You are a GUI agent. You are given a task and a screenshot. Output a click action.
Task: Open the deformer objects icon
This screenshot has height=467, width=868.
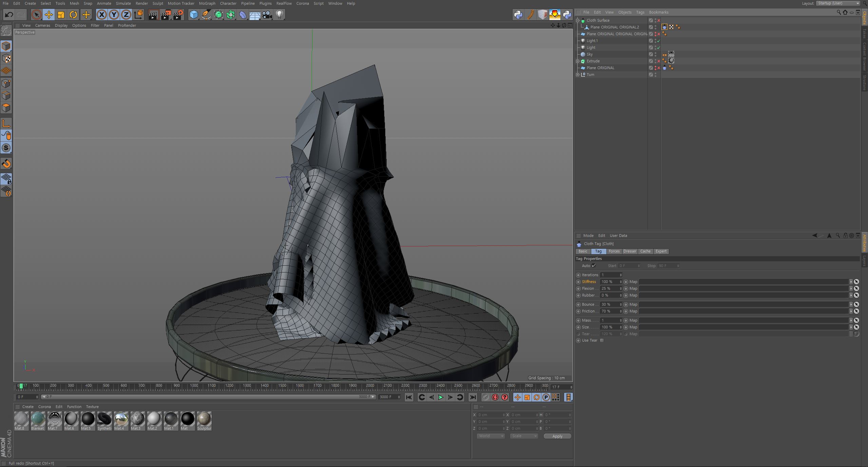click(243, 15)
